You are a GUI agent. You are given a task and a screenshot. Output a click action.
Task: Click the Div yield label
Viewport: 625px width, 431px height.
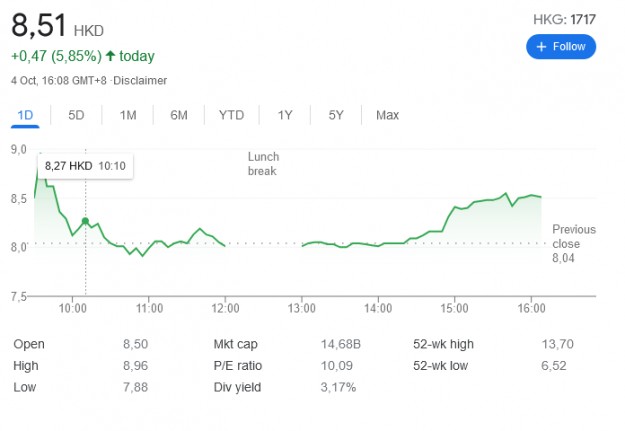[x=235, y=387]
